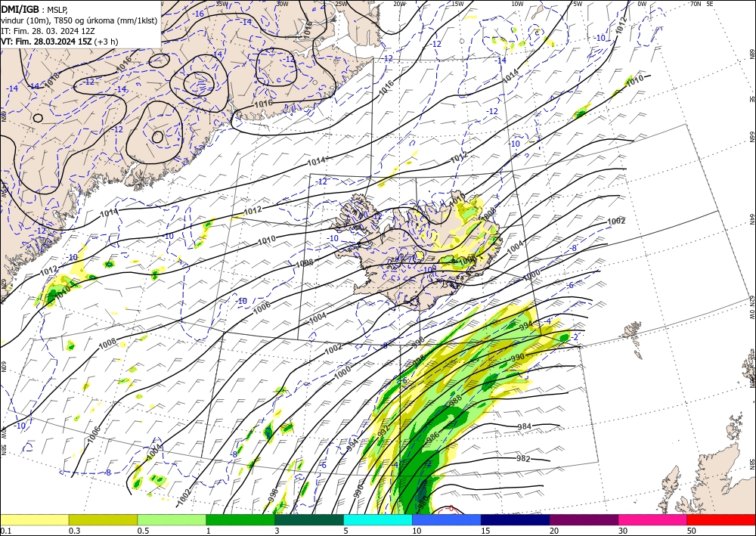Pick the cyan 5–10 legend swatch
This screenshot has width=756, height=536.
pyautogui.click(x=378, y=519)
